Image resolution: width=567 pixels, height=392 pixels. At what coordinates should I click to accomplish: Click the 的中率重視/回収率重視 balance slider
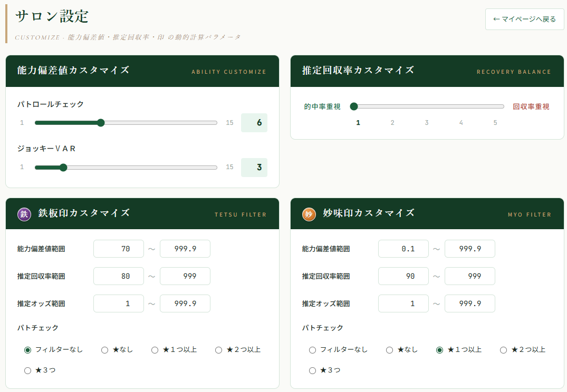(x=427, y=106)
